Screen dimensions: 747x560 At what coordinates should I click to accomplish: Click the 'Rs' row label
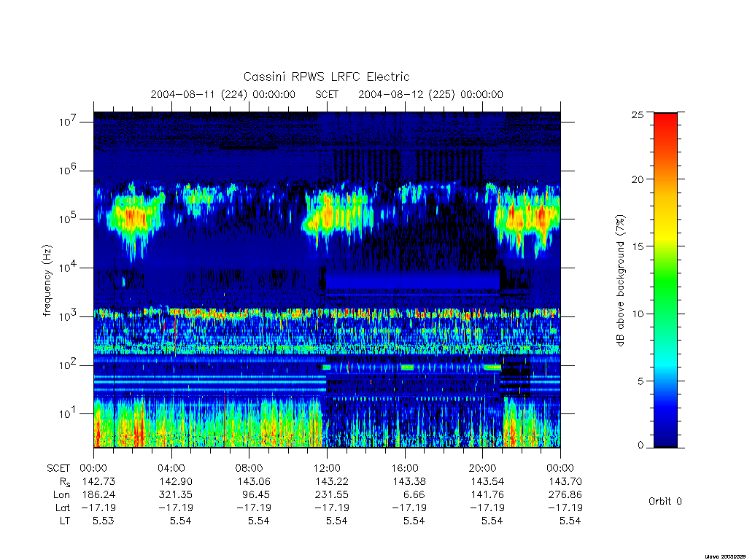pyautogui.click(x=65, y=482)
